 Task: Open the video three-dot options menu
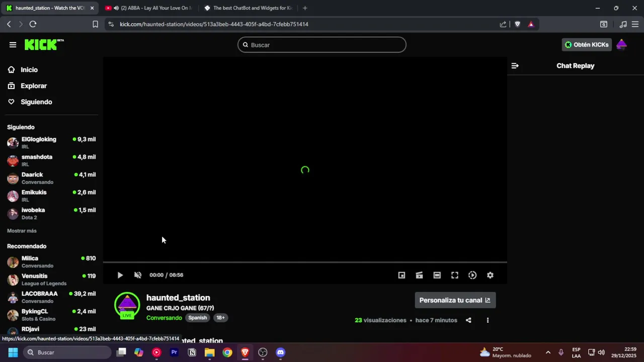coord(488,320)
